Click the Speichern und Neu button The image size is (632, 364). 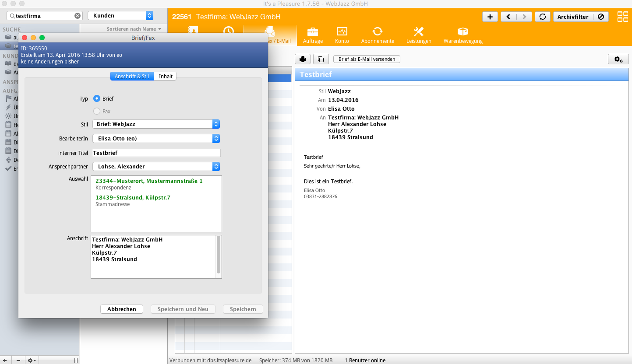pos(183,309)
